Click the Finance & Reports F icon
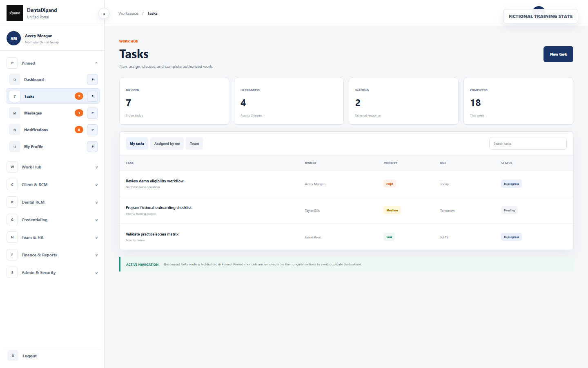 tap(12, 255)
